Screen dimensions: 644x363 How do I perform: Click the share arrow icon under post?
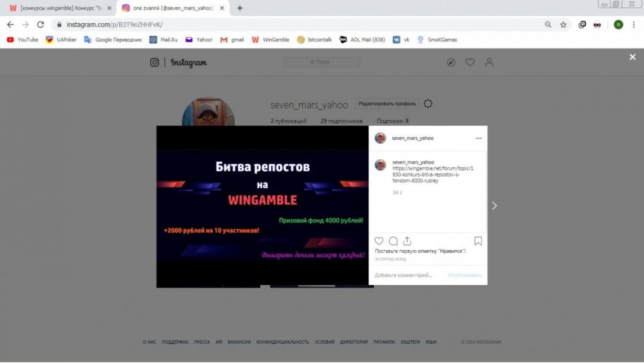tap(407, 241)
